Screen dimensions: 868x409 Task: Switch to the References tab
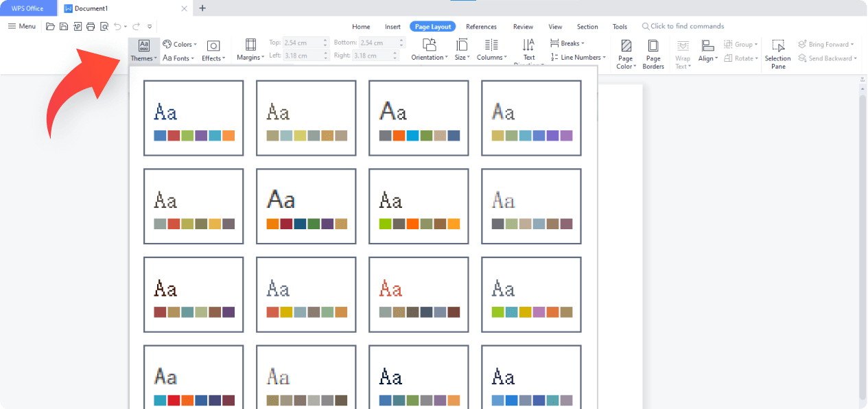pyautogui.click(x=481, y=27)
